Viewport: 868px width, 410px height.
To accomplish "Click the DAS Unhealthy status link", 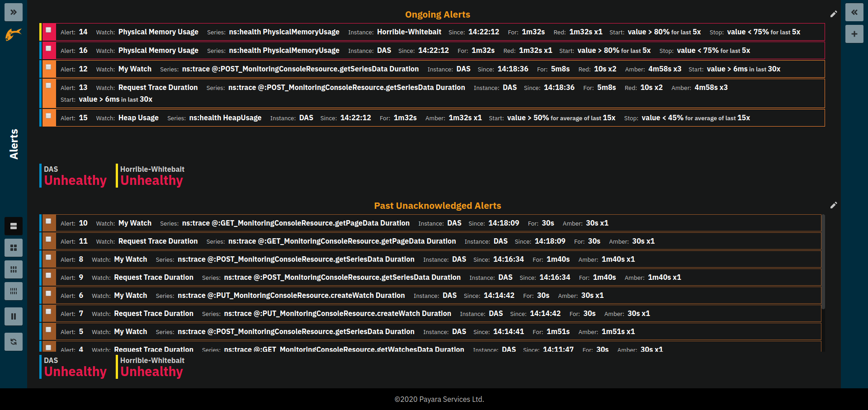I will pyautogui.click(x=75, y=180).
